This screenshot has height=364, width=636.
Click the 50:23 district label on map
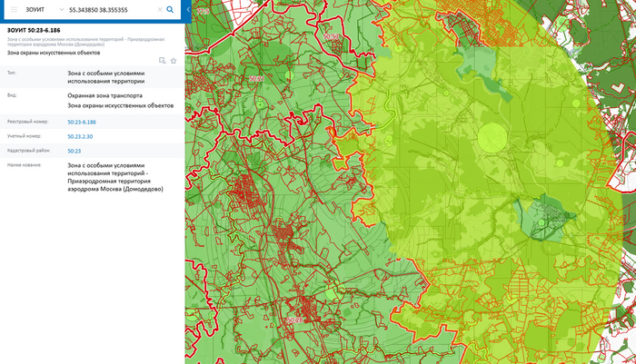[x=333, y=37]
